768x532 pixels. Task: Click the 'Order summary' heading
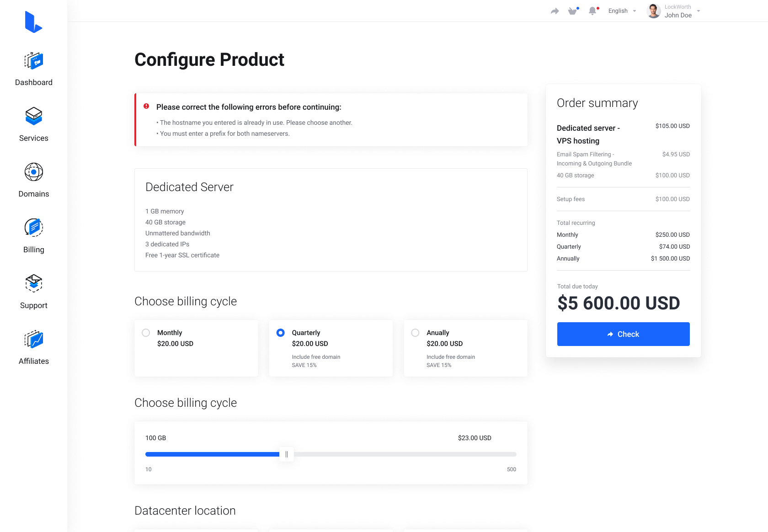pos(597,103)
